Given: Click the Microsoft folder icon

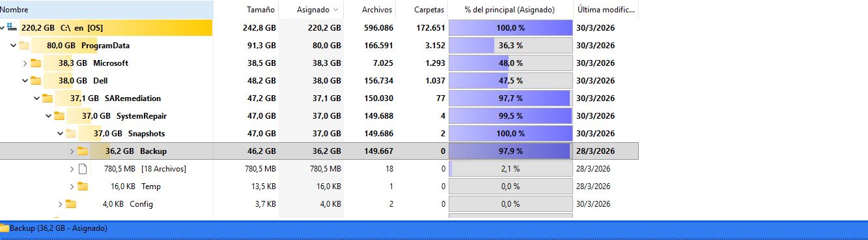Looking at the screenshot, I should tap(36, 63).
